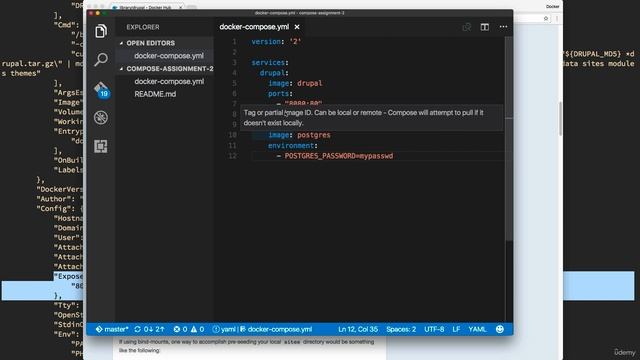Click the EXPLORER panel header

coord(143,27)
